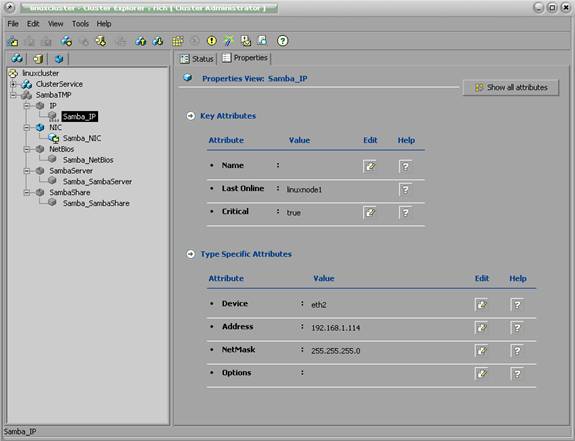575x441 pixels.
Task: Collapse the Key Attributes section arrow
Action: coord(190,116)
